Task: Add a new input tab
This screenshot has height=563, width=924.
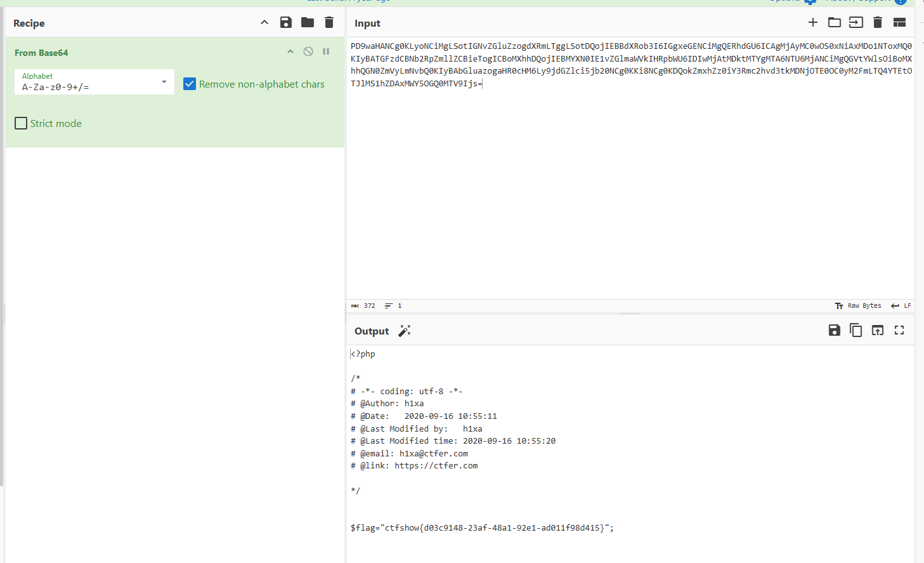Action: click(813, 23)
